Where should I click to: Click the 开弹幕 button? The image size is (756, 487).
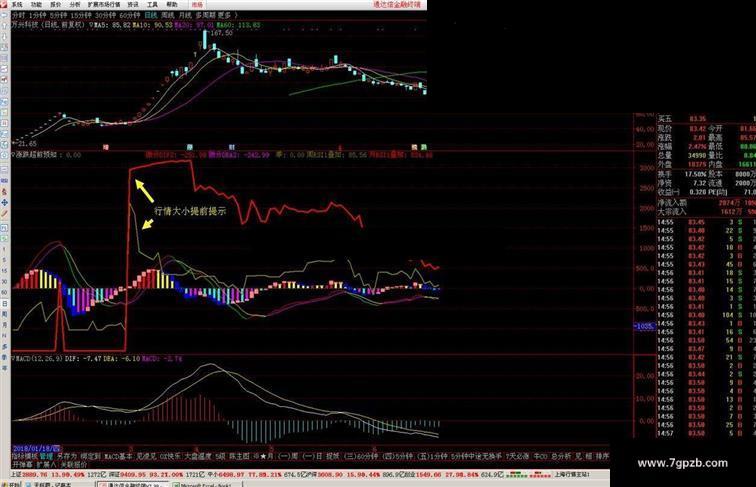[22, 465]
